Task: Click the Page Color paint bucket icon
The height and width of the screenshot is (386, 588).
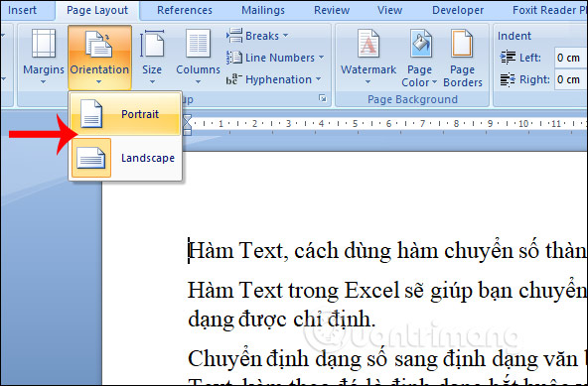Action: (420, 44)
